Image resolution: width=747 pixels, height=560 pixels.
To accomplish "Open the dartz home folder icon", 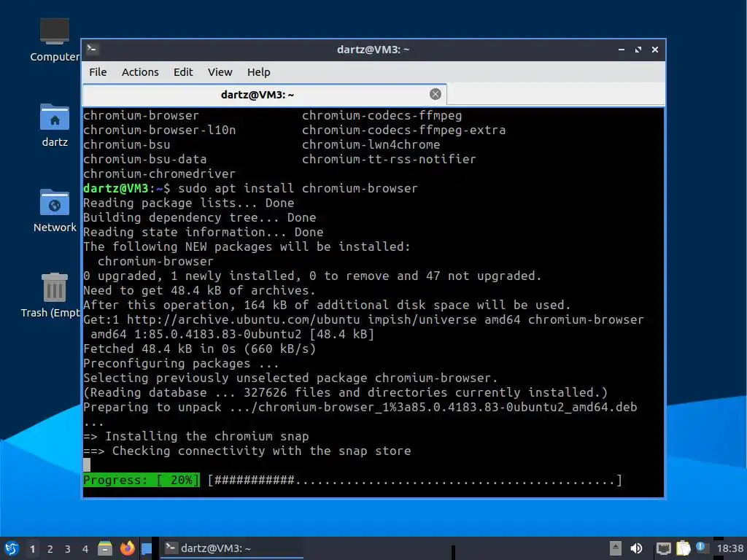I will click(x=55, y=125).
